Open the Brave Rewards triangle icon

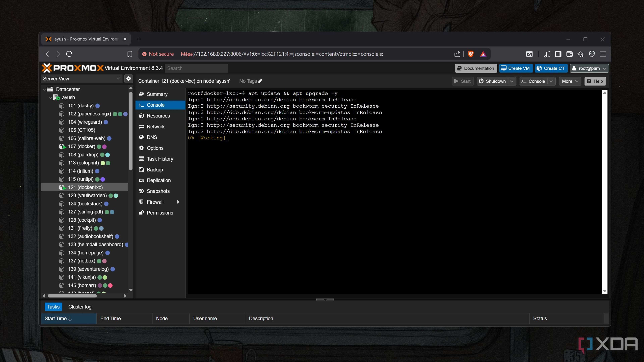pyautogui.click(x=483, y=54)
